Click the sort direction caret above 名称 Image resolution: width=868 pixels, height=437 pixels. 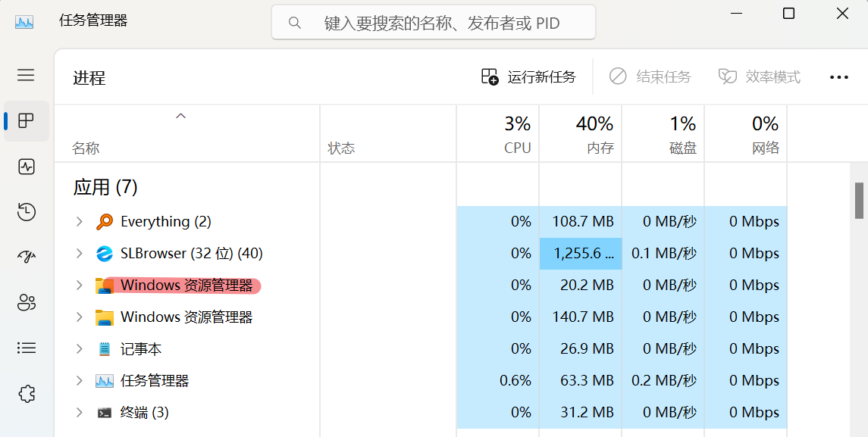pos(180,116)
